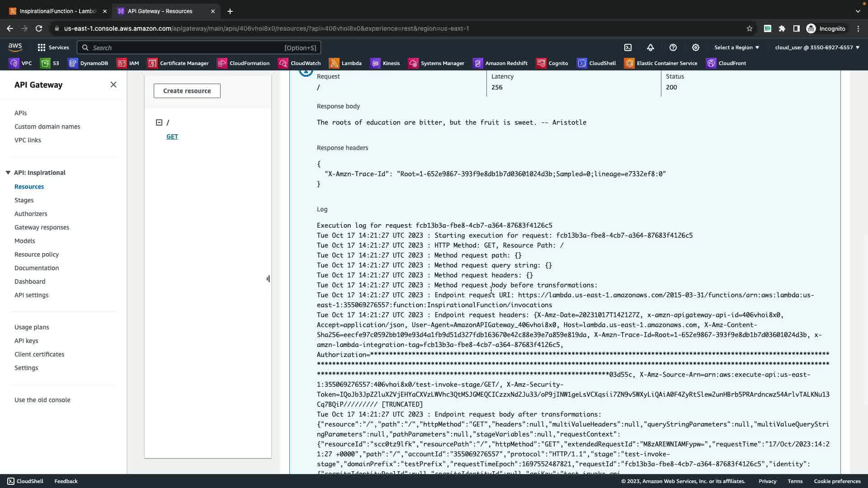This screenshot has width=868, height=488.
Task: Click the help question mark icon
Action: pyautogui.click(x=673, y=47)
